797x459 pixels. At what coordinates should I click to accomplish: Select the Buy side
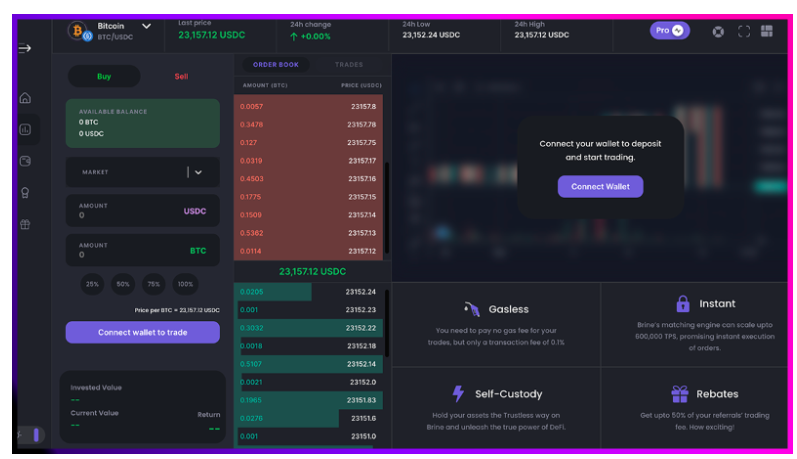tap(104, 76)
